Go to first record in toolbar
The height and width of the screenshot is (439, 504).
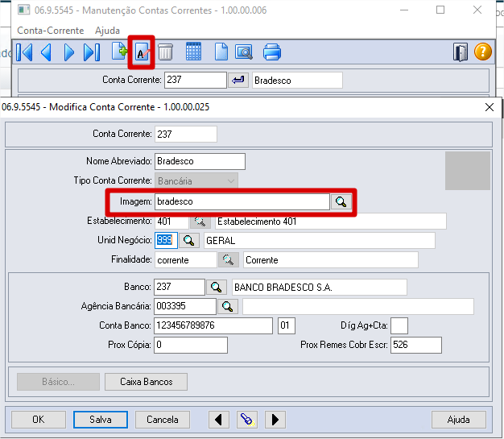click(24, 53)
